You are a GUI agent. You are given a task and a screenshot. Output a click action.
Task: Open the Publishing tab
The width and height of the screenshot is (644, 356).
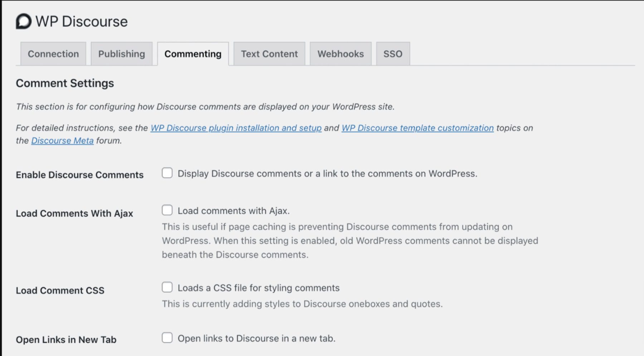(121, 54)
